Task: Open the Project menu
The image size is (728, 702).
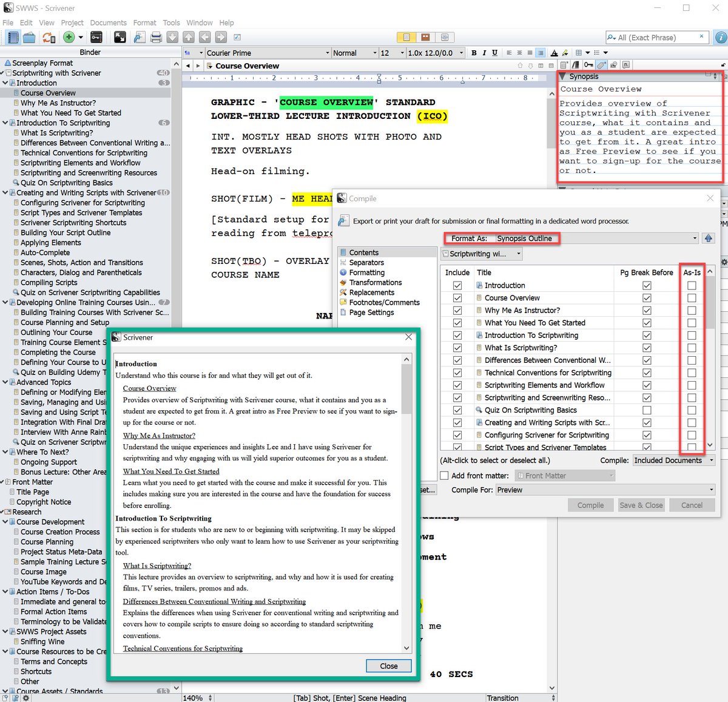Action: tap(72, 22)
